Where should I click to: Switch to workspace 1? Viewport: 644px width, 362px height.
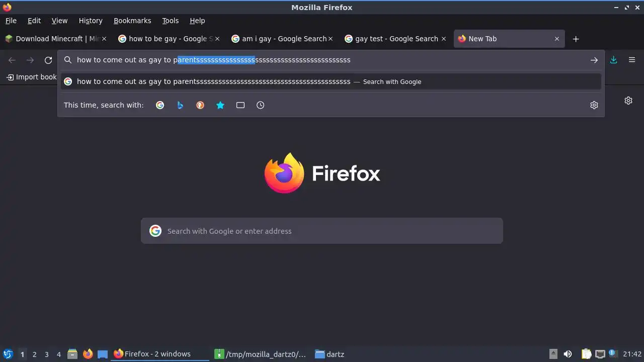click(x=22, y=354)
